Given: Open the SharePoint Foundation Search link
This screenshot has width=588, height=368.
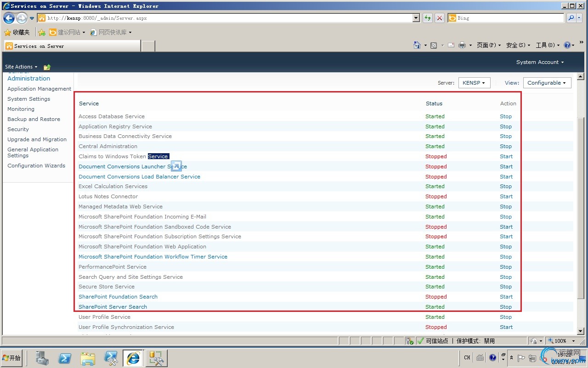Looking at the screenshot, I should (x=118, y=297).
